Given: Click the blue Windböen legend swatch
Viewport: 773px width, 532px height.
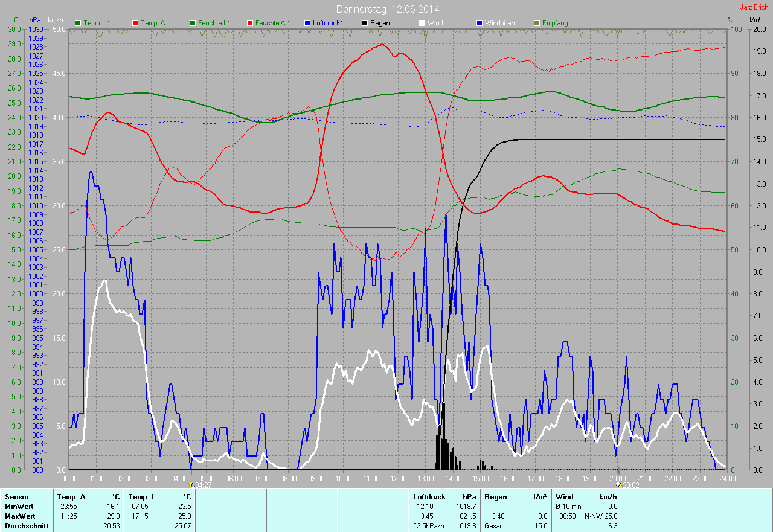Looking at the screenshot, I should tap(480, 23).
